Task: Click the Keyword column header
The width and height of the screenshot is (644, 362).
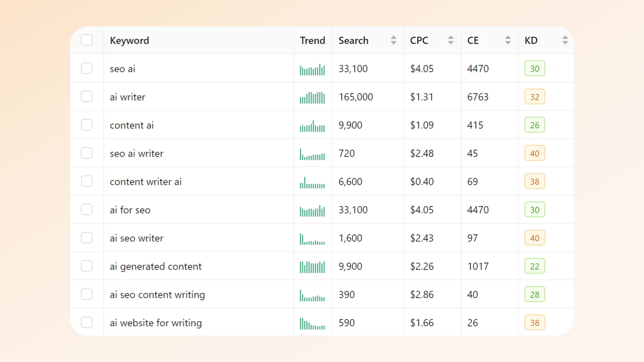Action: (129, 41)
